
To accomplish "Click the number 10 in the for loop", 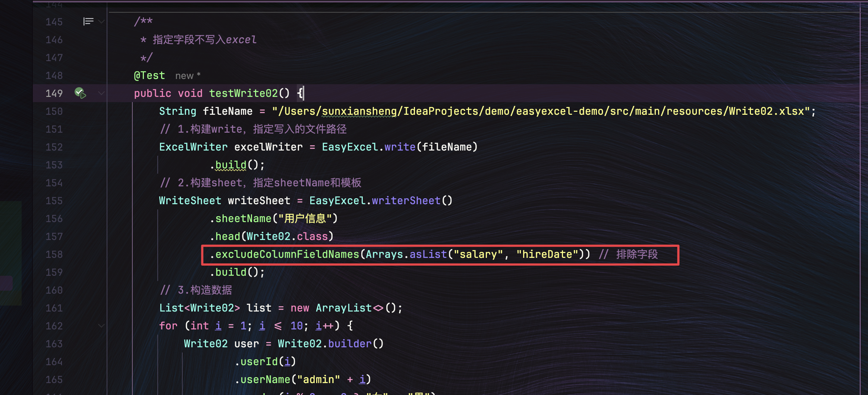I will [x=296, y=326].
